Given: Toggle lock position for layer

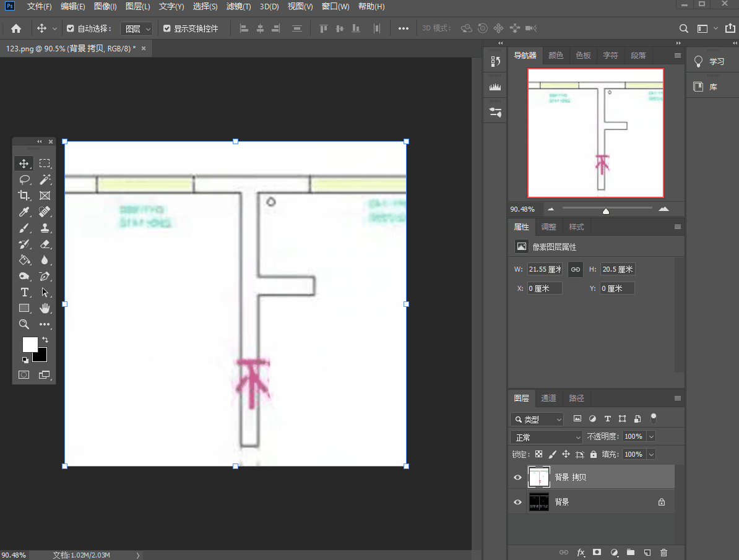Looking at the screenshot, I should point(566,454).
